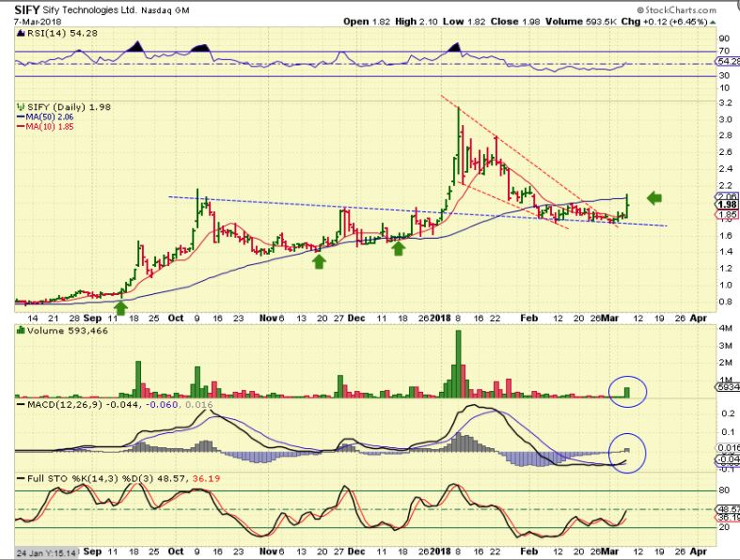Click the 0.016 MACD histogram tag on right

(x=728, y=447)
